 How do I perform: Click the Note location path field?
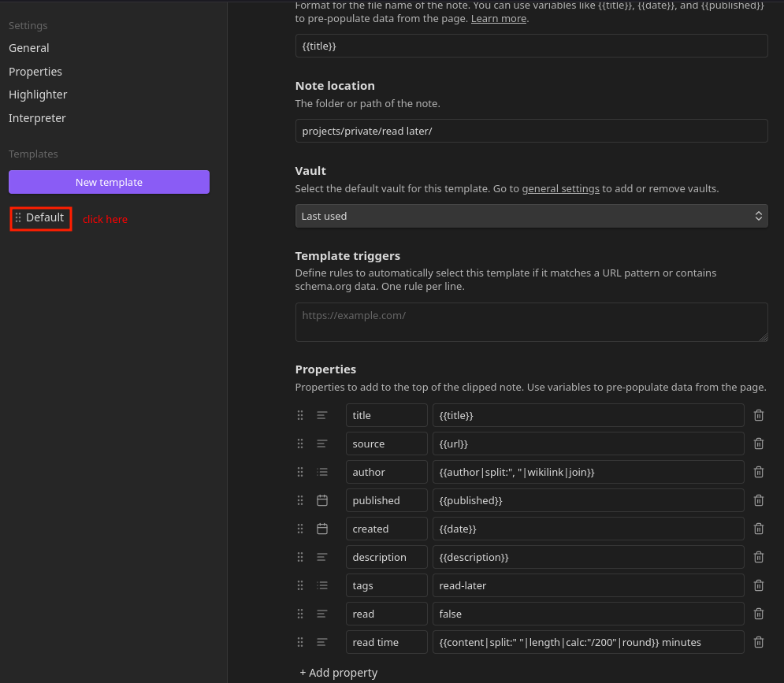[x=531, y=131]
